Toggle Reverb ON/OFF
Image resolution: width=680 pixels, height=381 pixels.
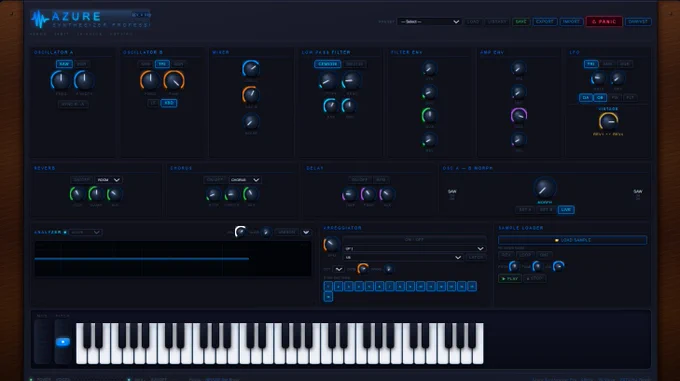point(81,180)
